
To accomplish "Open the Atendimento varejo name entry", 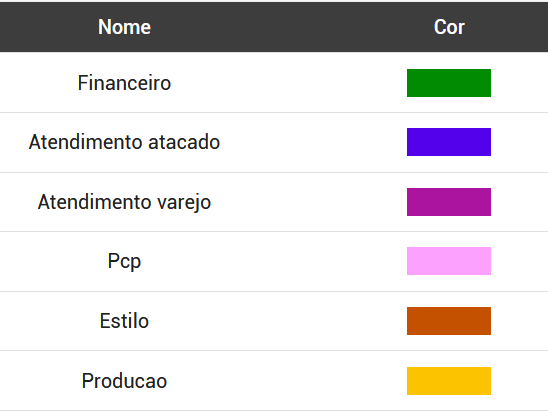I will 124,203.
